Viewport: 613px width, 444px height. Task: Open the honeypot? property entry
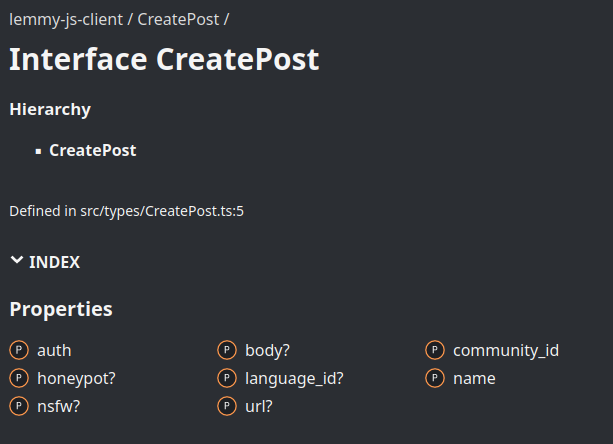(x=76, y=379)
